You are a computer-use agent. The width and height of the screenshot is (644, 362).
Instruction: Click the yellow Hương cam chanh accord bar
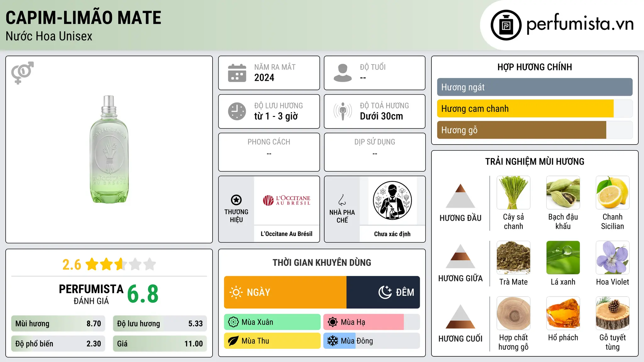click(525, 108)
